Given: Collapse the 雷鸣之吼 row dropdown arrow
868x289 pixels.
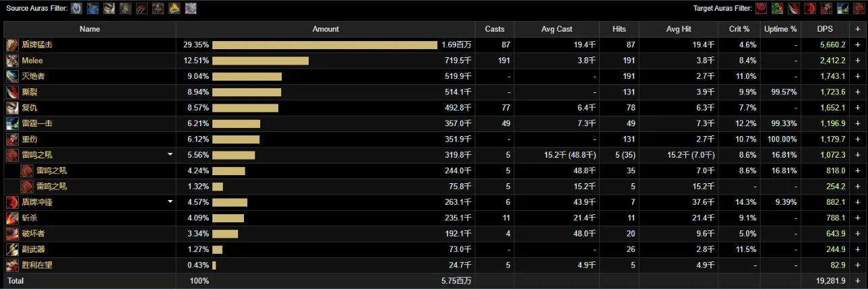Looking at the screenshot, I should click(170, 155).
